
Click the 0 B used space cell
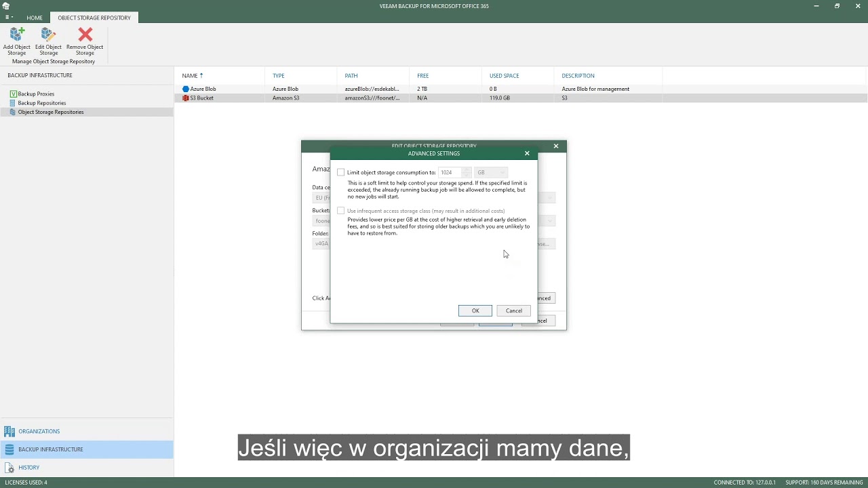(x=493, y=89)
